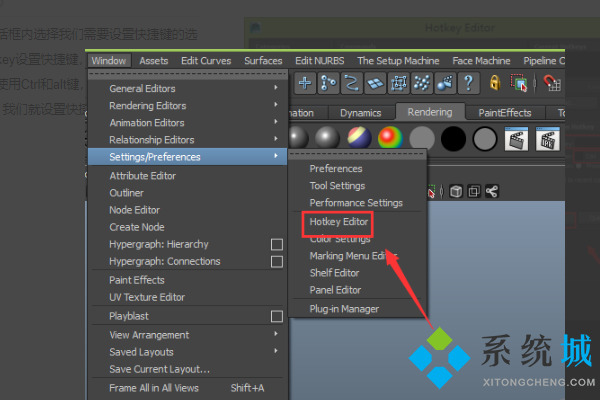
Task: Click the first clapperboard render icon
Action: (x=516, y=139)
